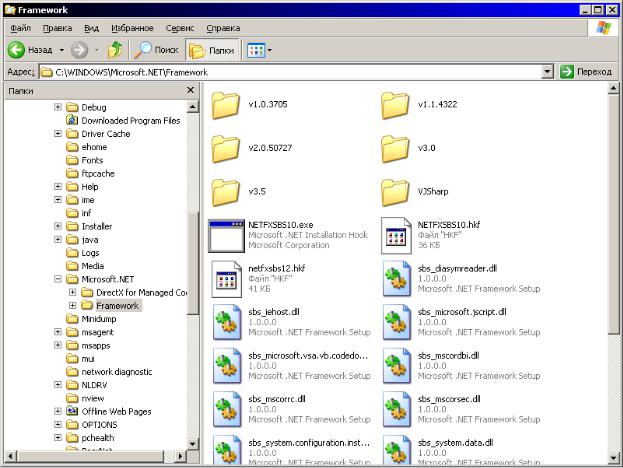The width and height of the screenshot is (623, 468).
Task: Open the v2.0.50727 folder icon
Action: point(225,149)
